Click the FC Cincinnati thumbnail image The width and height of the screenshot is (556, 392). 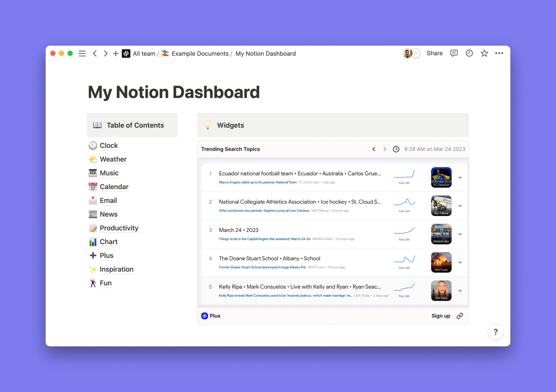441,178
